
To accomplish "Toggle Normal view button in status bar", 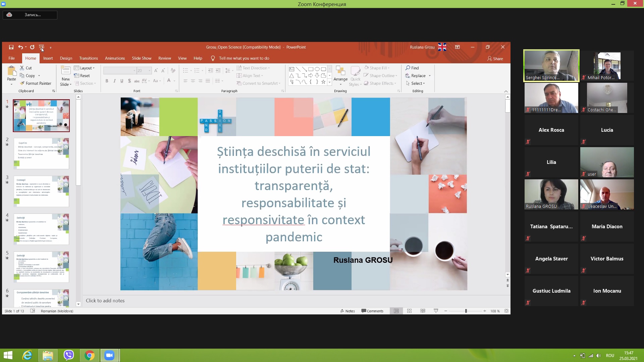I will (x=396, y=311).
